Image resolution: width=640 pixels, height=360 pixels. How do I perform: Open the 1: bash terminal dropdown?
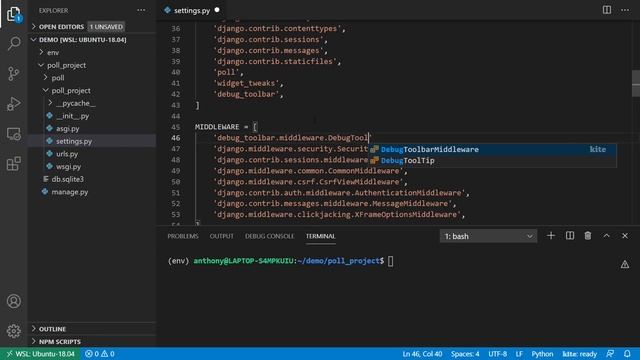click(488, 236)
